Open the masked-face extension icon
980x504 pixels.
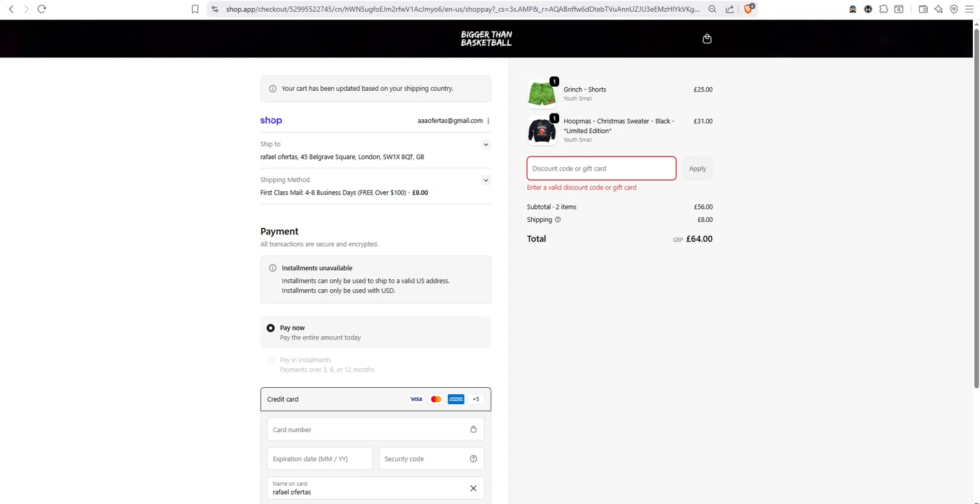tap(853, 9)
